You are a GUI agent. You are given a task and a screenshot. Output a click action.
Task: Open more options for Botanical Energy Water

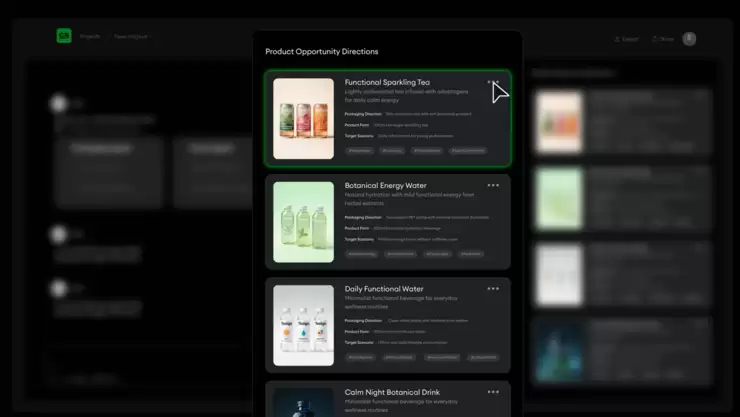[493, 185]
